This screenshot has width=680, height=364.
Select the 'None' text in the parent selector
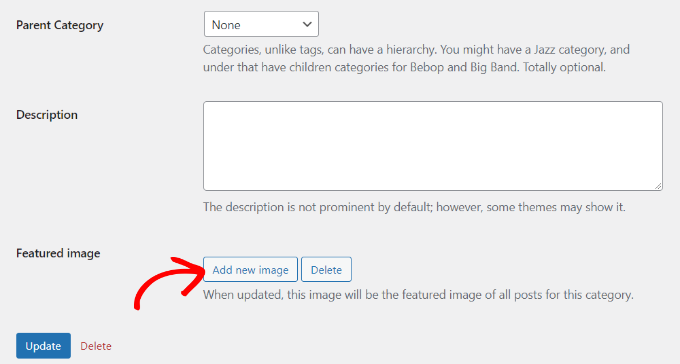pos(226,25)
